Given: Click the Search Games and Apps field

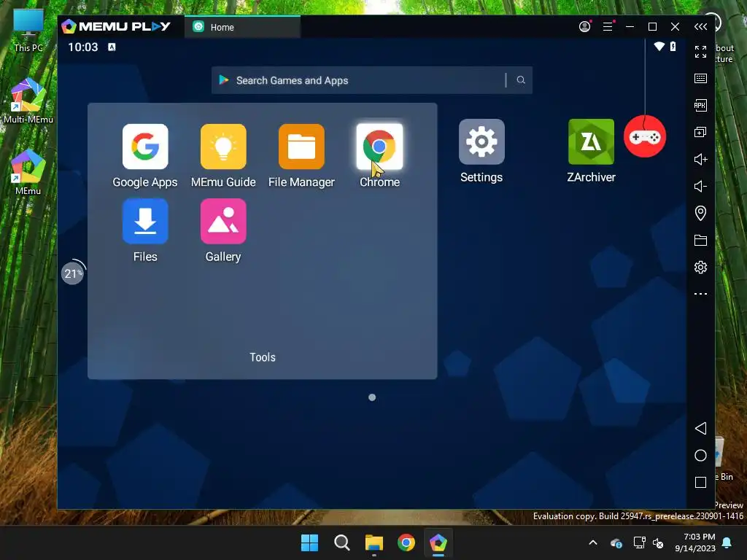Looking at the screenshot, I should point(371,80).
